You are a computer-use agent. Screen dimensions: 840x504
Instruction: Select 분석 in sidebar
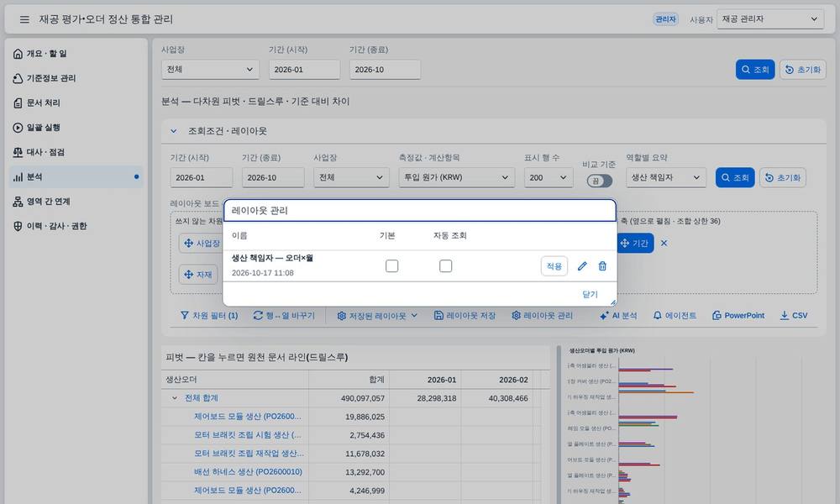(x=76, y=176)
